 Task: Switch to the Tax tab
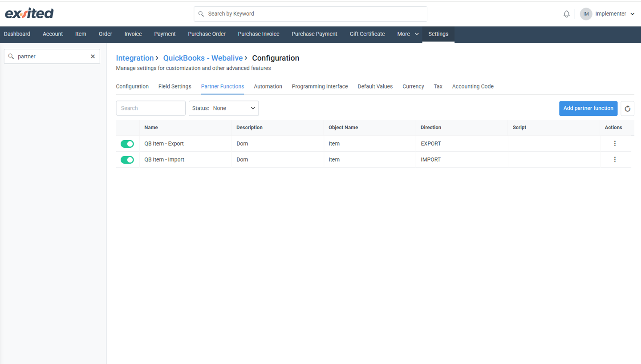(x=438, y=86)
